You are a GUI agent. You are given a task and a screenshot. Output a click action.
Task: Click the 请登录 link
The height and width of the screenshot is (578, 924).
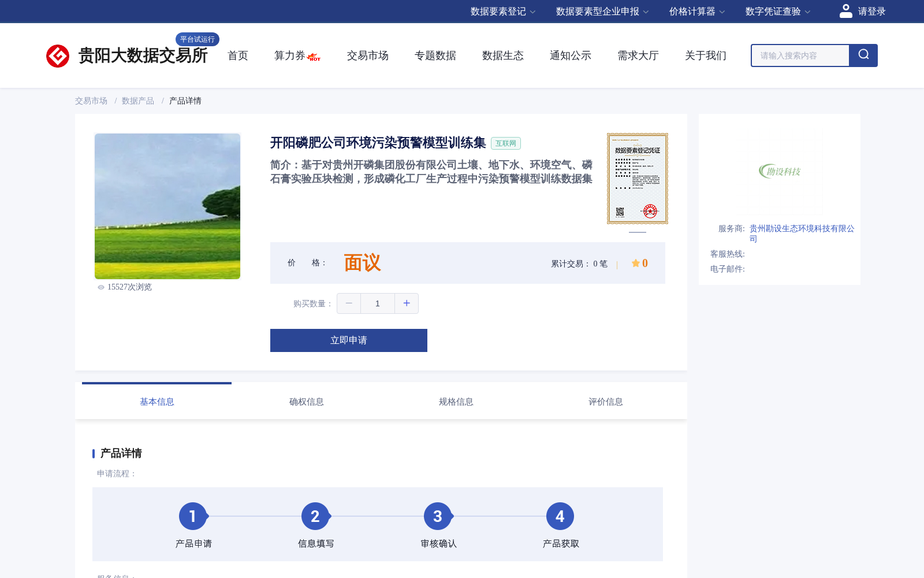(871, 12)
